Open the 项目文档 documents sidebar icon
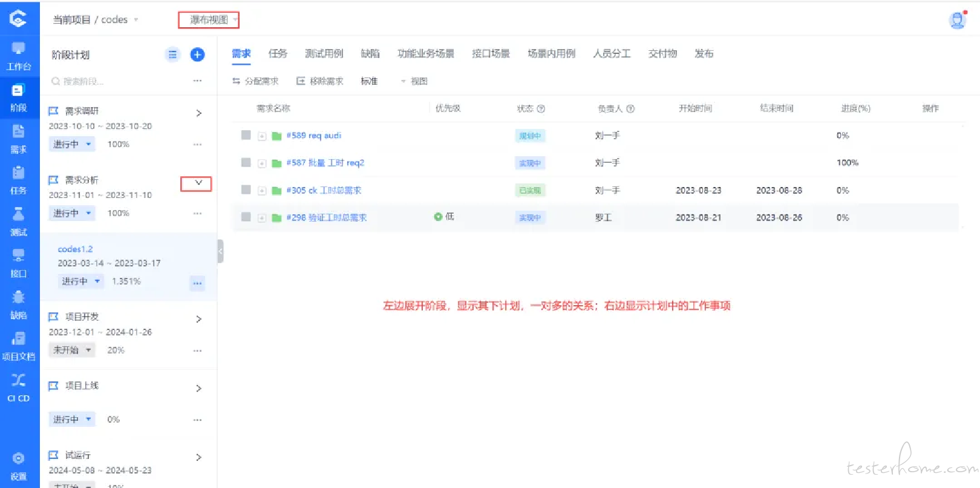The image size is (980, 488). pos(19,346)
